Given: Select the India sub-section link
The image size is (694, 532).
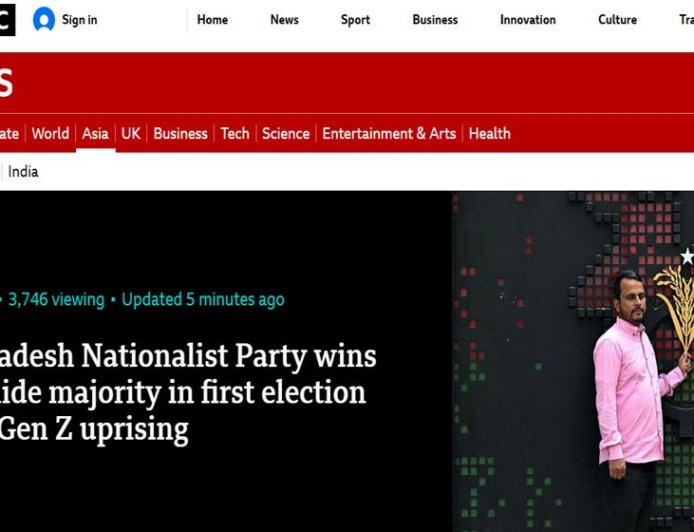Looking at the screenshot, I should (x=23, y=172).
